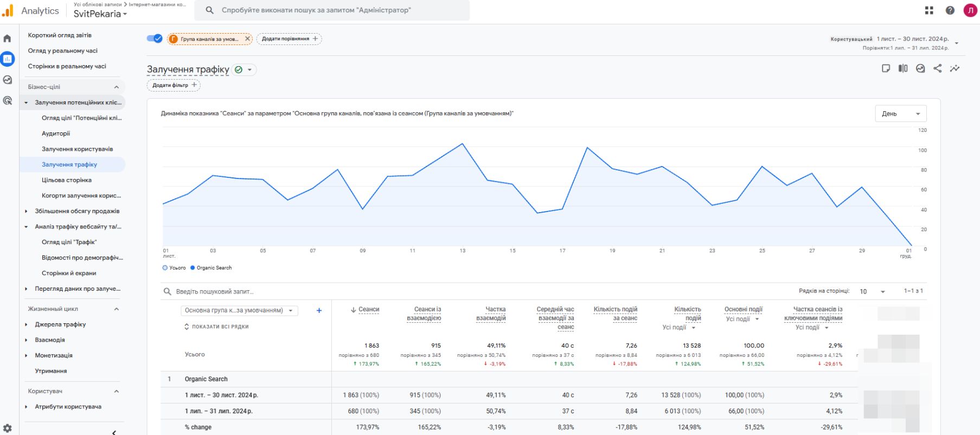Viewport: 980px width, 435px height.
Task: Click Додати фільтр button
Action: (x=174, y=85)
